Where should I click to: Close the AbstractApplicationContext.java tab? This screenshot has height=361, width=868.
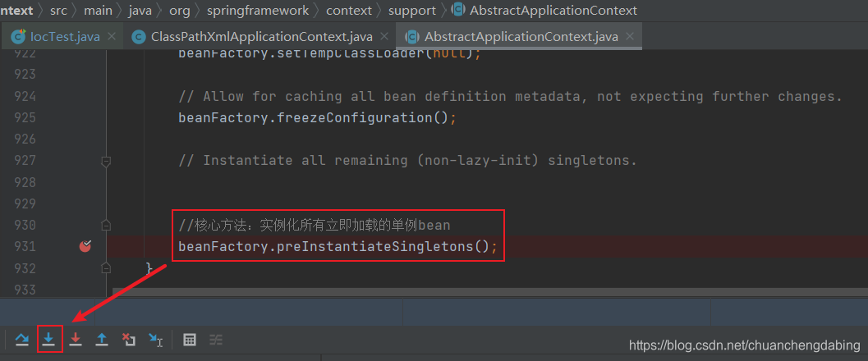point(629,37)
